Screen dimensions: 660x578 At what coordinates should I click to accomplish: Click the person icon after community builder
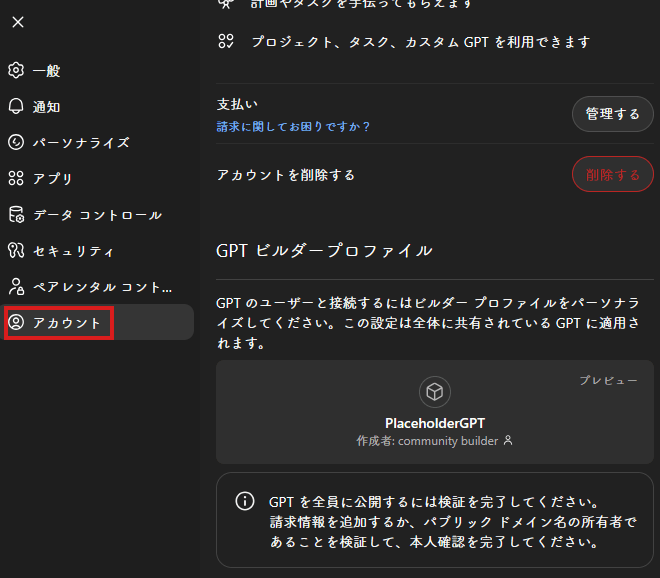point(508,441)
